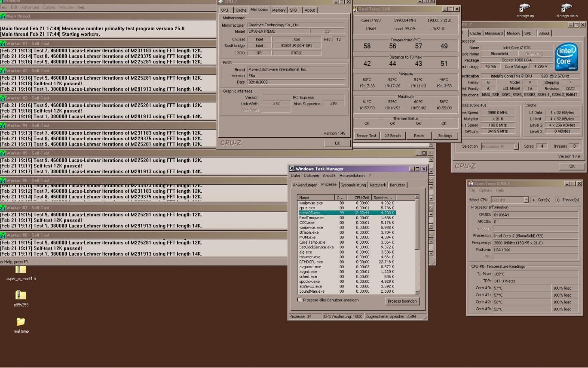Image resolution: width=588 pixels, height=368 pixels.
Task: Open the Options menu in Prime95
Action: pos(49,7)
